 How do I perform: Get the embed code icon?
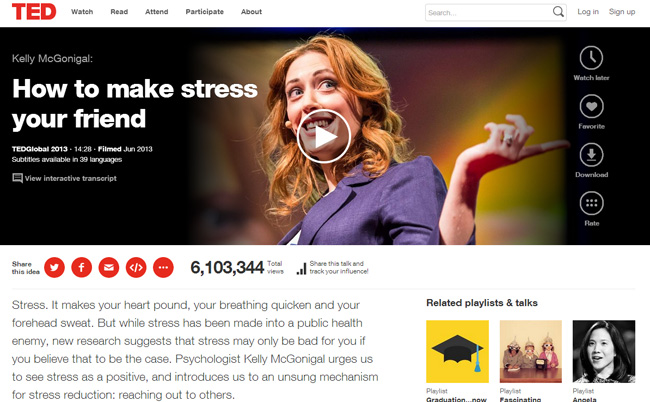[x=136, y=267]
